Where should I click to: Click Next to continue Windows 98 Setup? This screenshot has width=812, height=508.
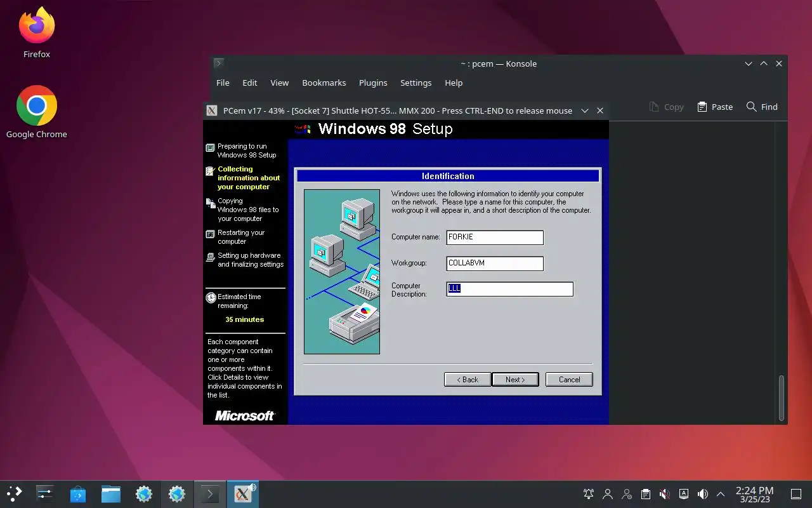[515, 380]
